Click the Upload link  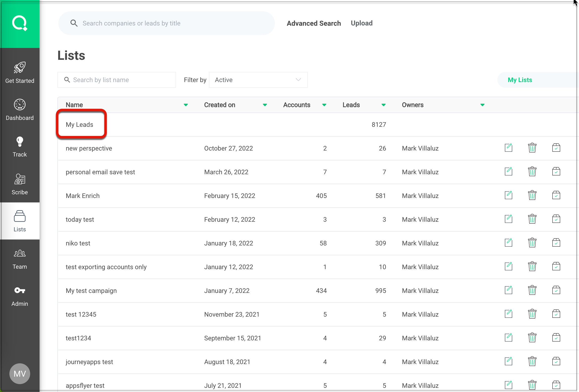361,23
